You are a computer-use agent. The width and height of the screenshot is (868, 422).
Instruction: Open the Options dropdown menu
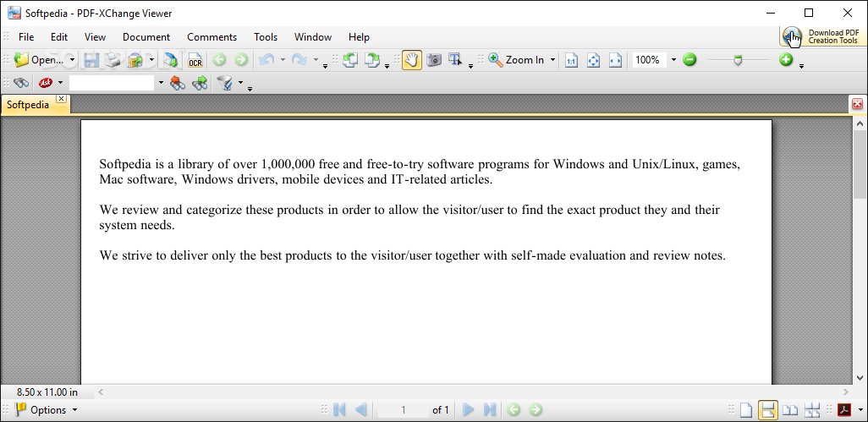point(47,410)
